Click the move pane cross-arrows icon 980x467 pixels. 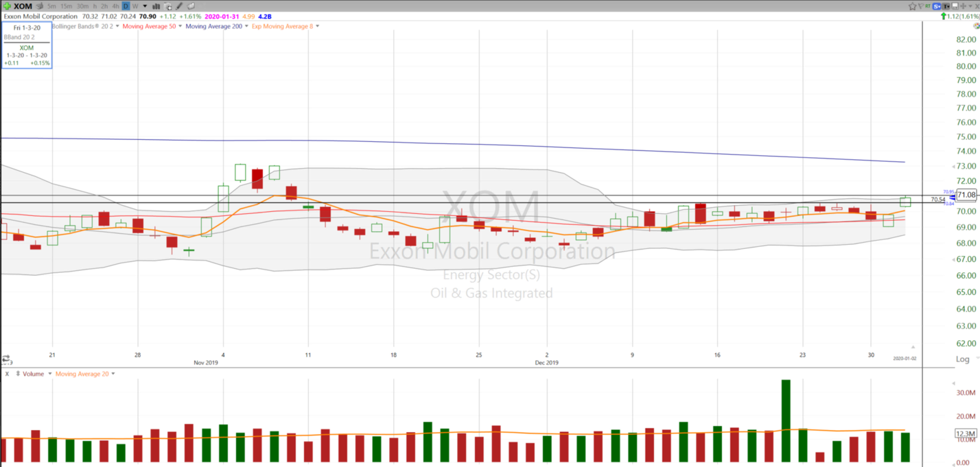pos(963,6)
